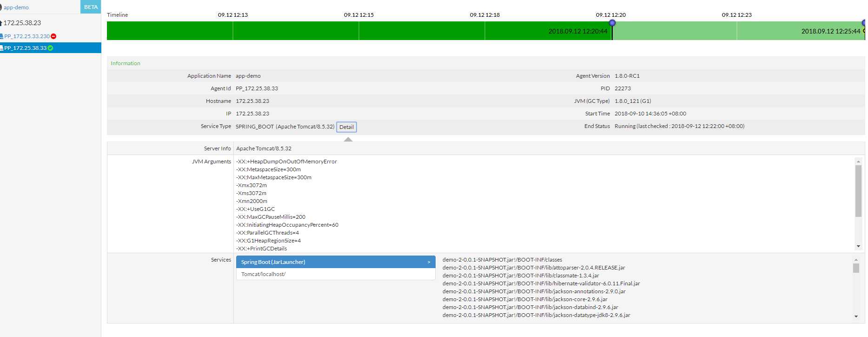Click the agent icon before PP_172.25.33.230
The height and width of the screenshot is (337, 868).
click(2, 36)
